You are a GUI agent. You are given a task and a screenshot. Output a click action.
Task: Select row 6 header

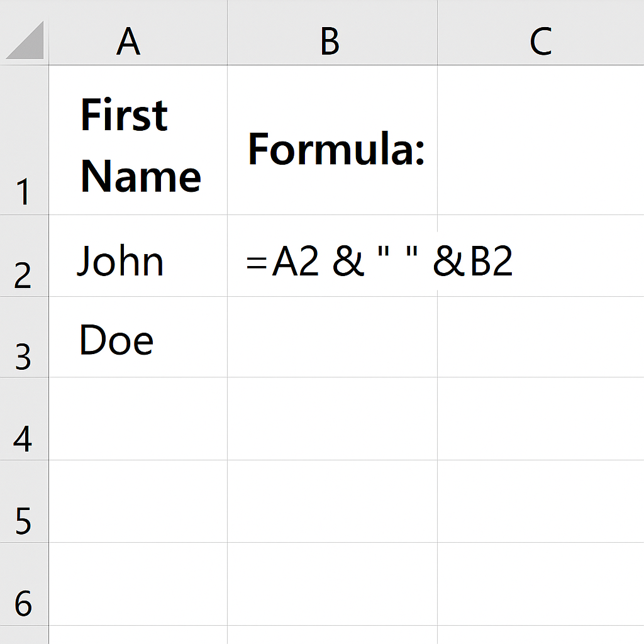click(25, 584)
